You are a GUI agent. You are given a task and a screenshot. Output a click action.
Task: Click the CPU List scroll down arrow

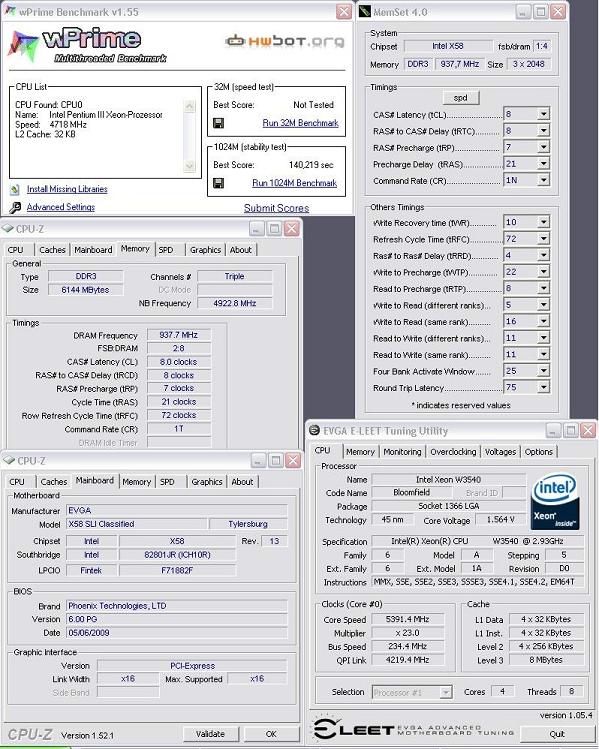190,166
